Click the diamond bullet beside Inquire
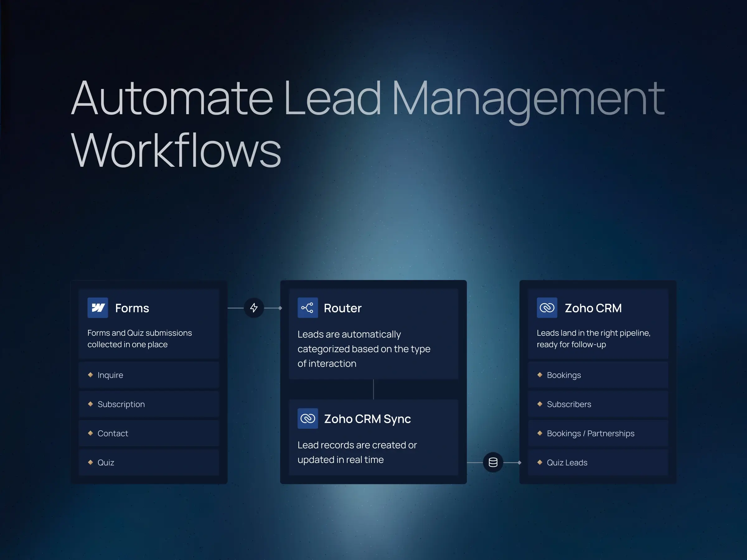 [x=90, y=375]
